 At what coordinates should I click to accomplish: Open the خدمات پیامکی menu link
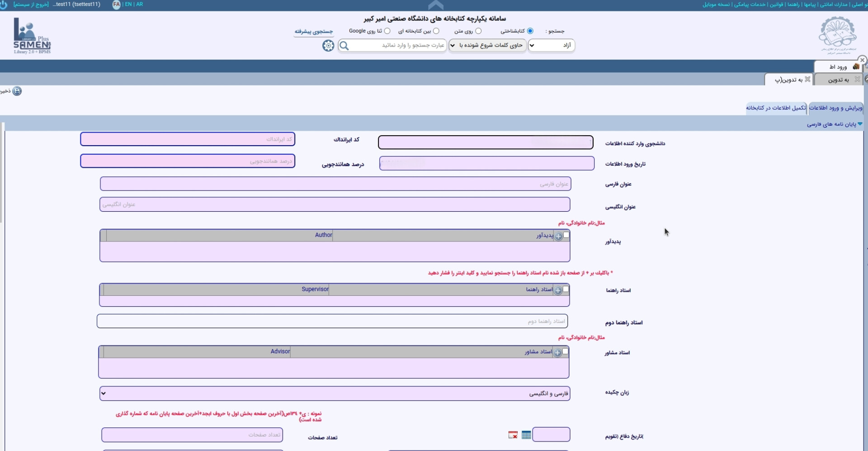[750, 5]
